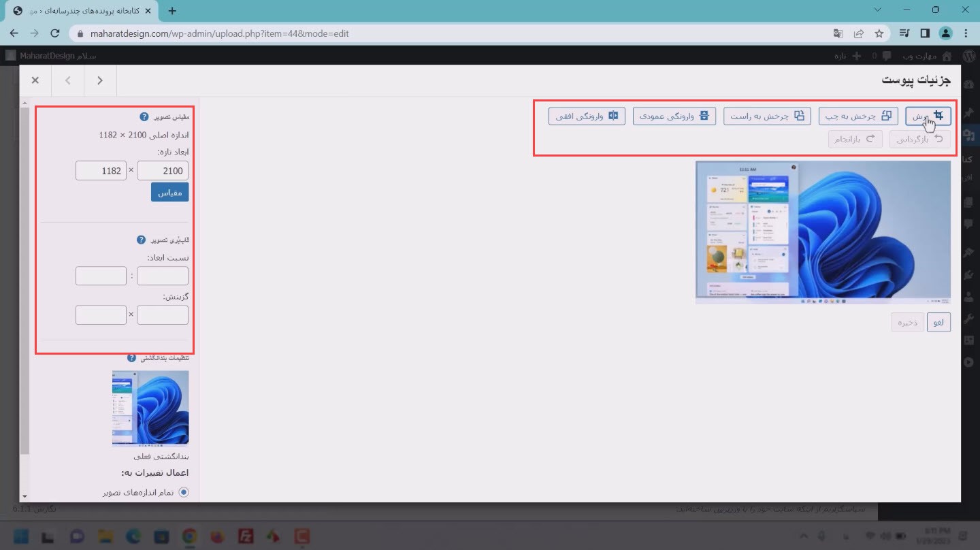Click the height field showing 1182
The width and height of the screenshot is (980, 550).
(x=101, y=171)
